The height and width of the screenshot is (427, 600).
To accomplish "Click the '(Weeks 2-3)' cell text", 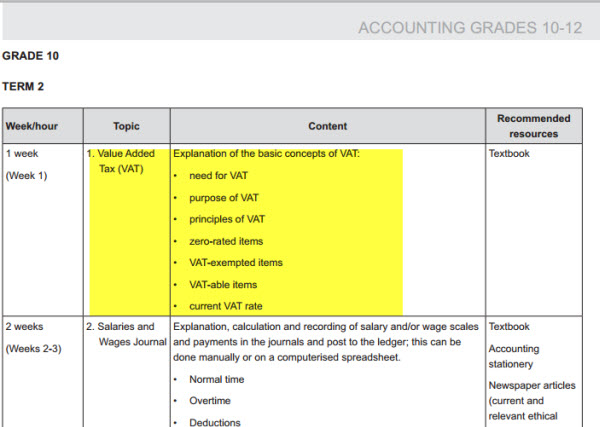I will (x=34, y=349).
